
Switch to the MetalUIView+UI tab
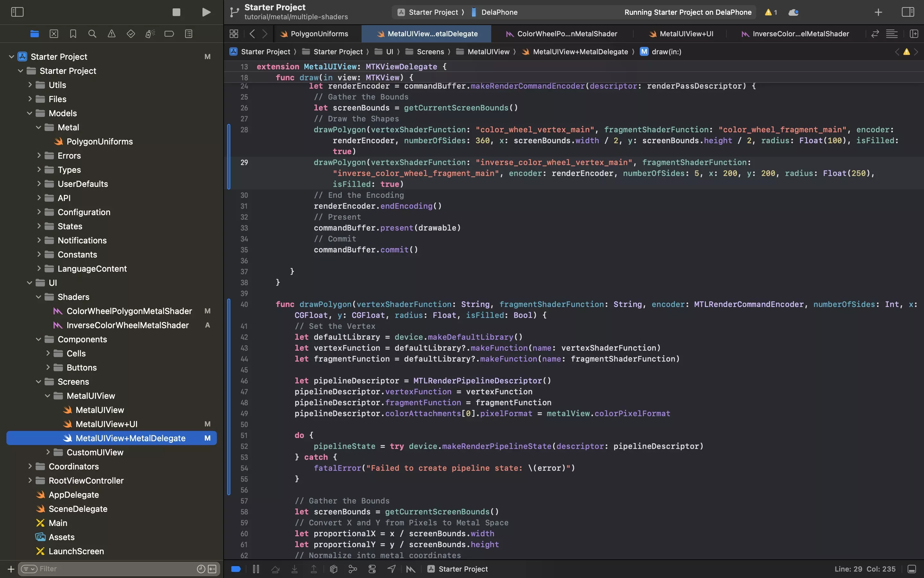click(x=681, y=34)
